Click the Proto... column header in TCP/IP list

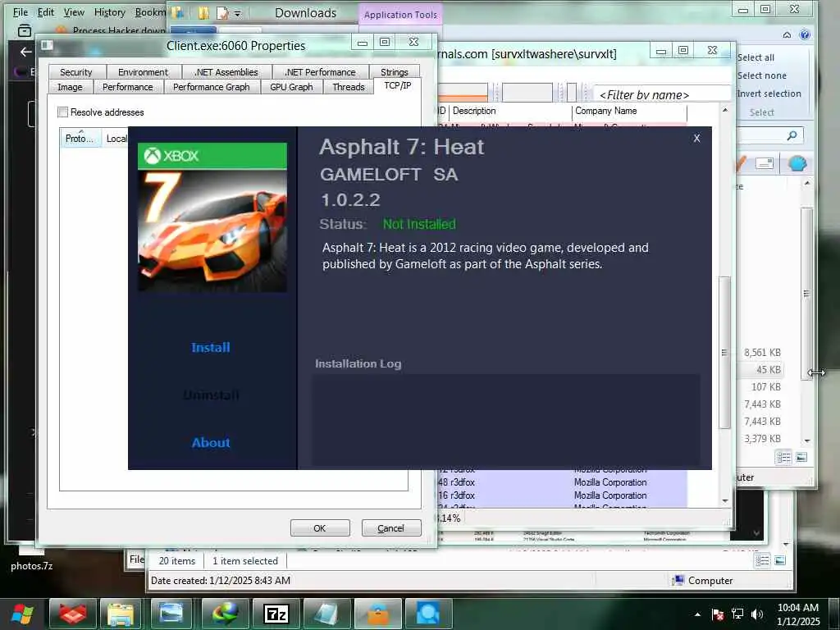click(x=80, y=138)
